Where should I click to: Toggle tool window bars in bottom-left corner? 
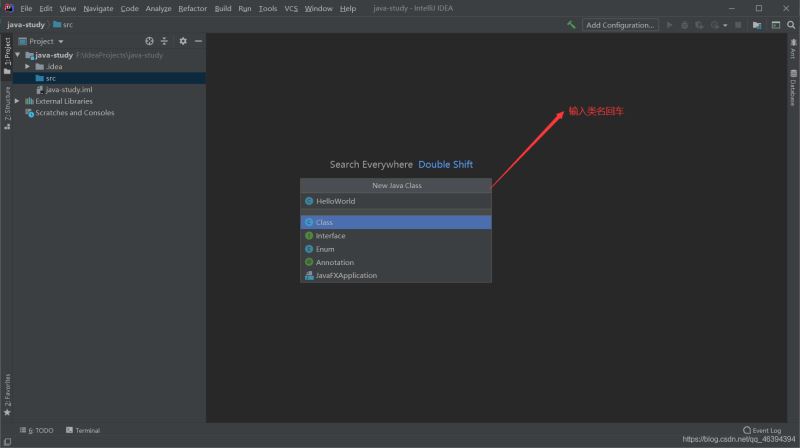click(x=6, y=430)
